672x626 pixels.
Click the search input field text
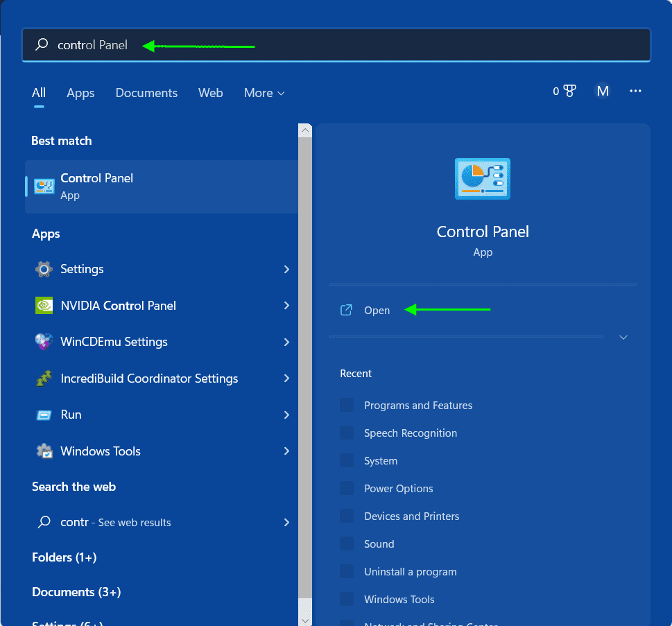92,45
